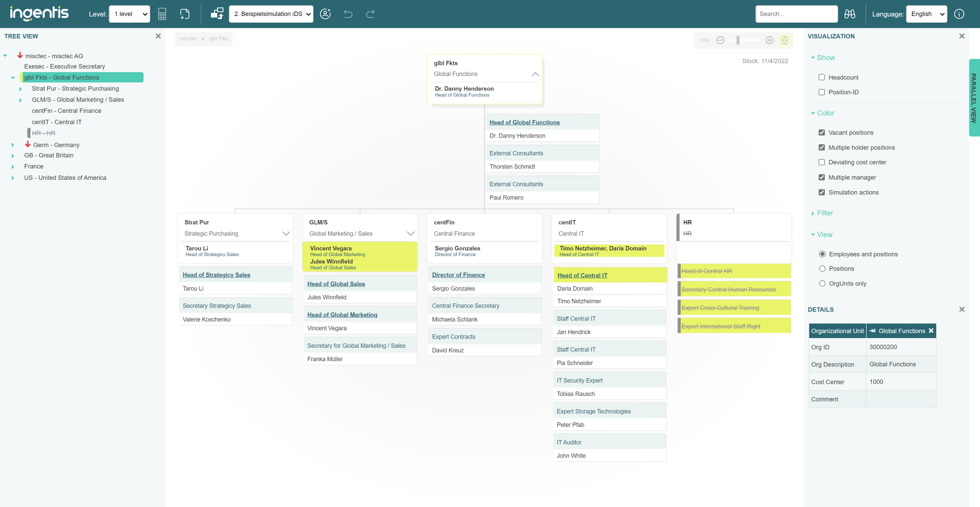This screenshot has width=980, height=507.
Task: Open the Level dropdown
Action: 129,14
